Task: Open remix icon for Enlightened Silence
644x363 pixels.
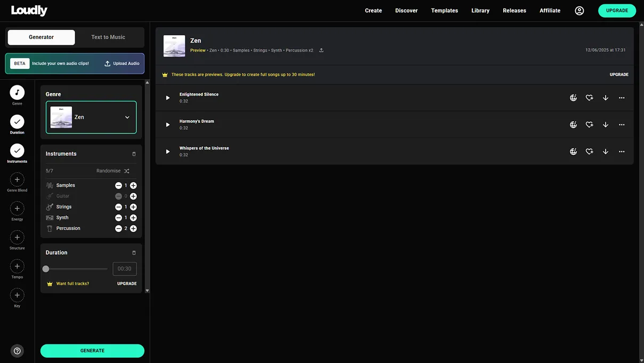Action: coord(574,98)
